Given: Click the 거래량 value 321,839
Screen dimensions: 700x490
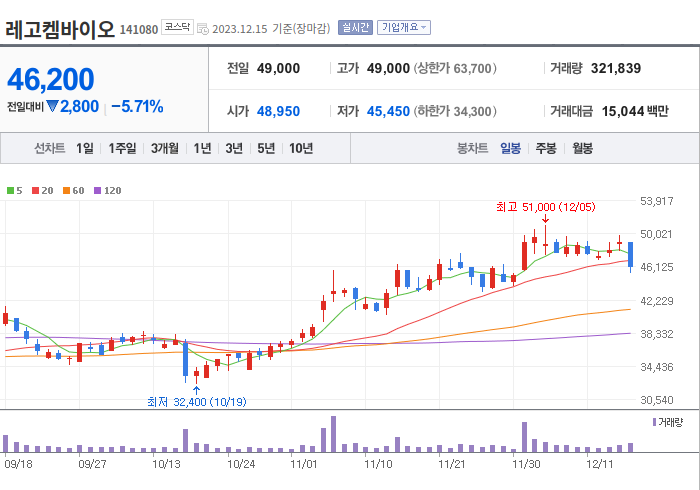Looking at the screenshot, I should click(616, 68).
